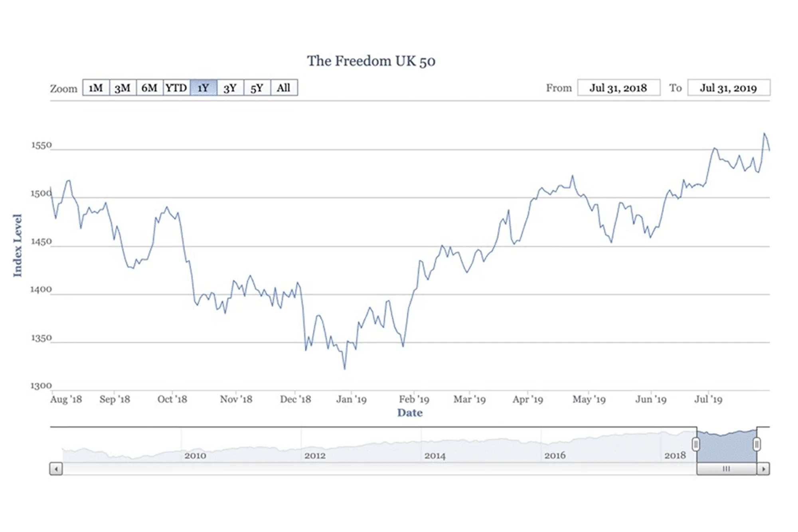The image size is (798, 532).
Task: Click the highlighted navigator selection window
Action: [x=726, y=447]
